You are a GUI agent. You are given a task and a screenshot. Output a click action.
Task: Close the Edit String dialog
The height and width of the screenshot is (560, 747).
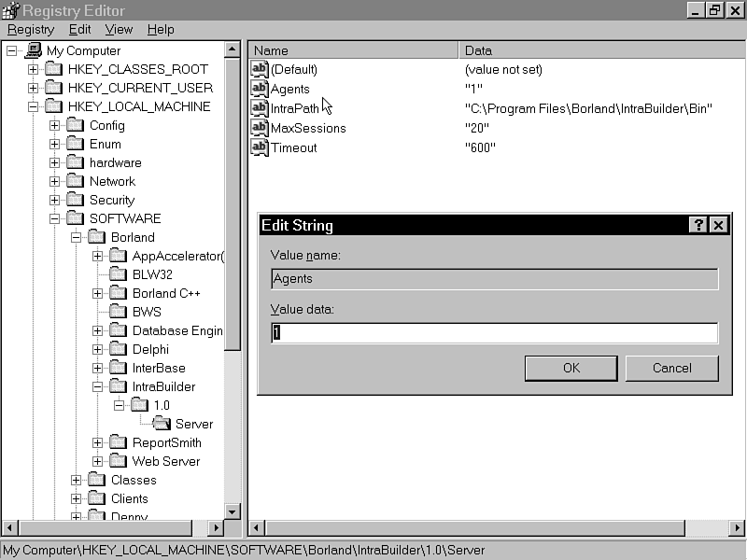point(718,225)
